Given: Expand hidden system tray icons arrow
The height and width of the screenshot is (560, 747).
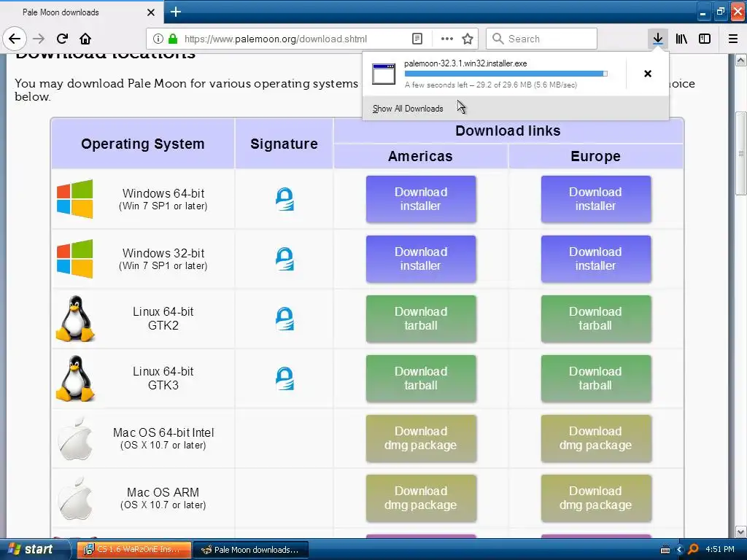Looking at the screenshot, I should point(679,550).
